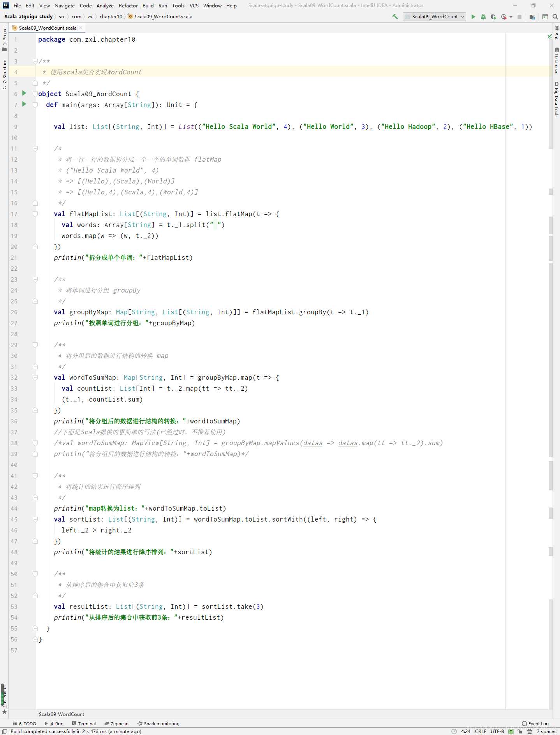Run with Coverage icon in toolbar
This screenshot has height=735, width=560.
(x=493, y=17)
